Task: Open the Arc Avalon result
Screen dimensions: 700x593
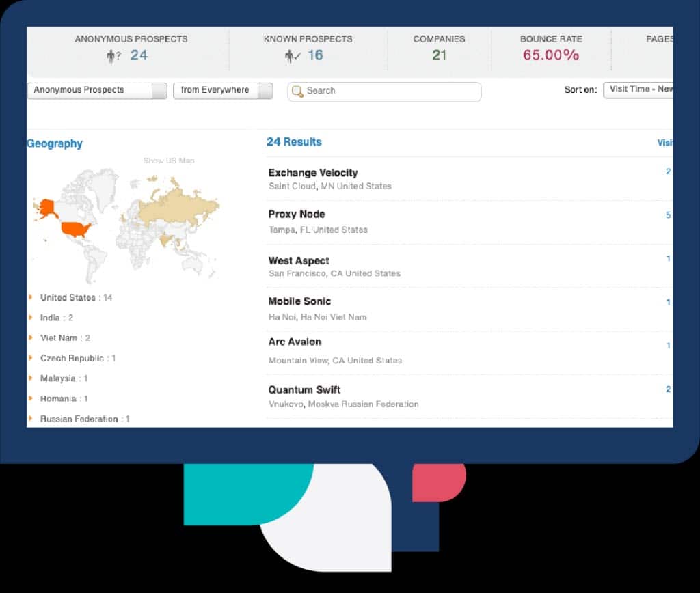Action: pyautogui.click(x=295, y=342)
